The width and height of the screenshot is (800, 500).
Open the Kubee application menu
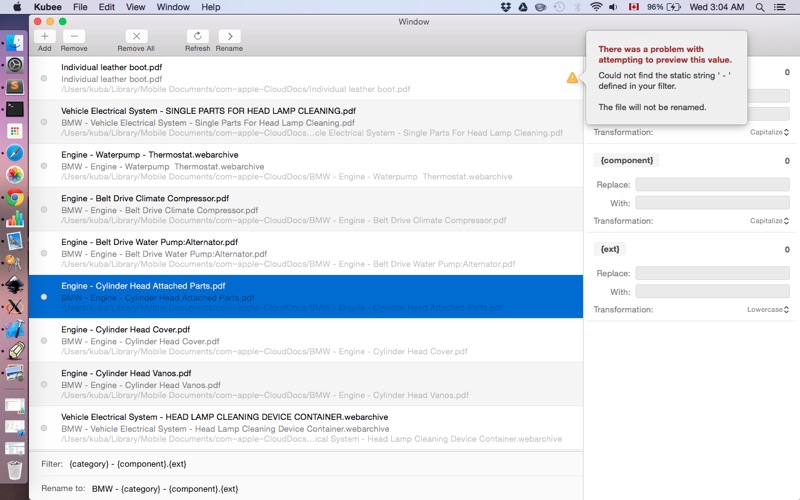(x=47, y=7)
